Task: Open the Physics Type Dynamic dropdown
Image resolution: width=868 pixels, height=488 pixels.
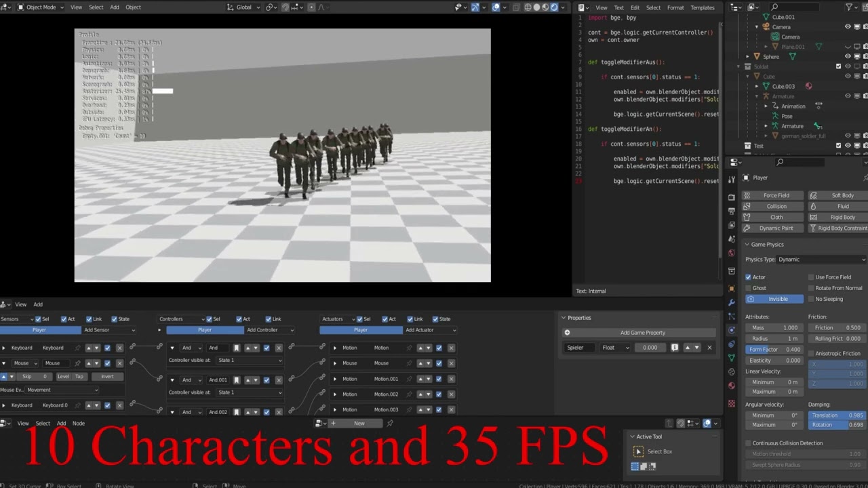Action: pyautogui.click(x=822, y=260)
